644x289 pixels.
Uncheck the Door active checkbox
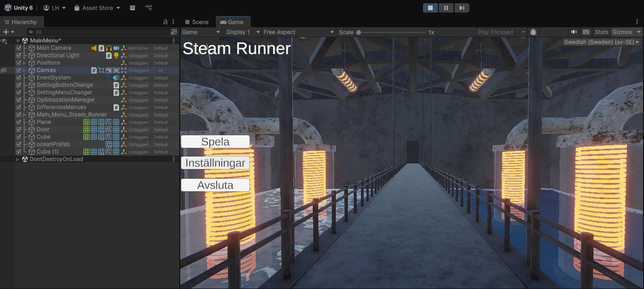(19, 130)
